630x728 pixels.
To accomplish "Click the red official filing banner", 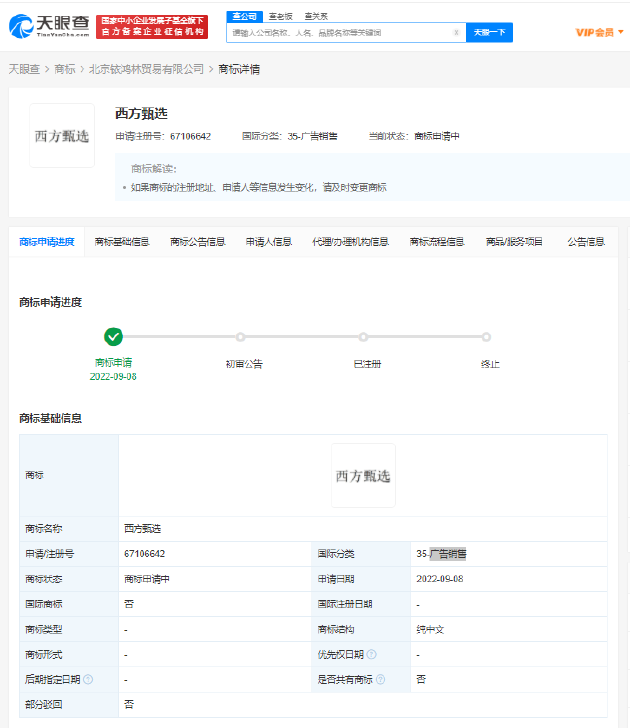I will (x=152, y=26).
